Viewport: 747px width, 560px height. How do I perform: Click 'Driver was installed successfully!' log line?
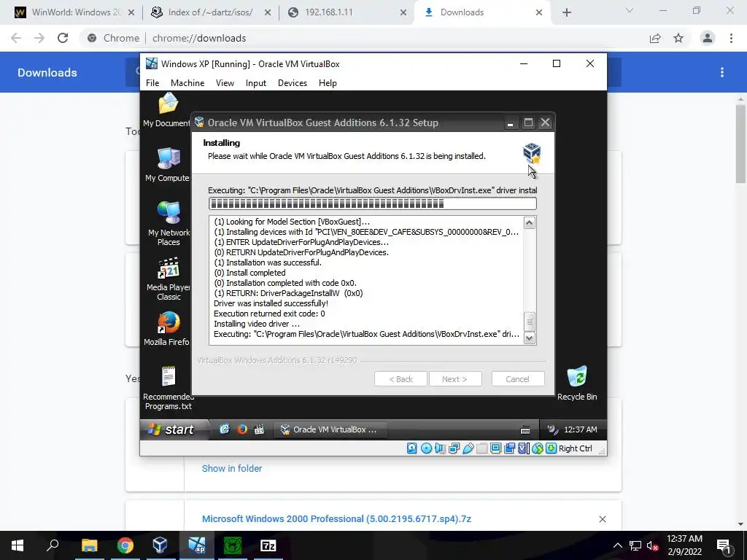click(271, 303)
